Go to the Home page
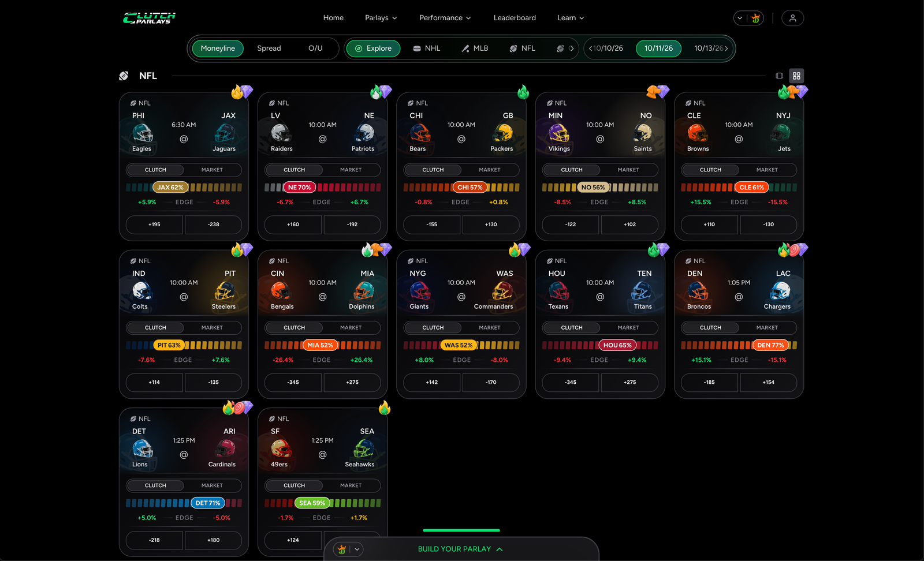The image size is (924, 561). 333,18
